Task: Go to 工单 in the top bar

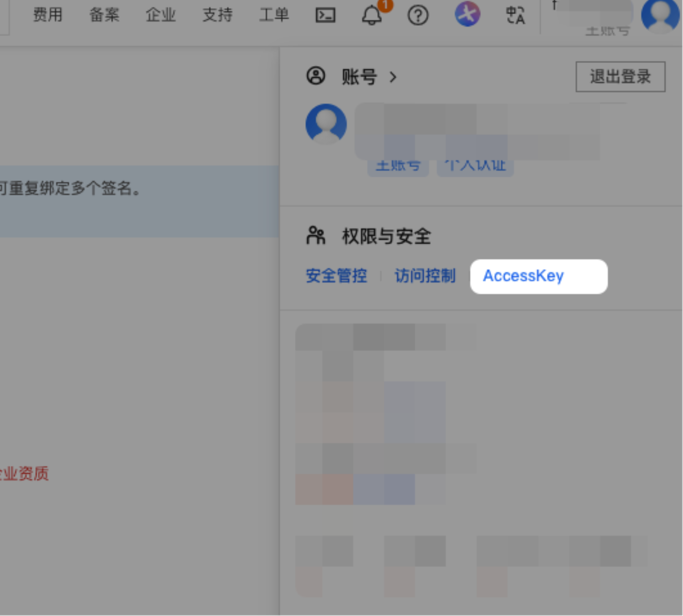Action: click(x=274, y=15)
